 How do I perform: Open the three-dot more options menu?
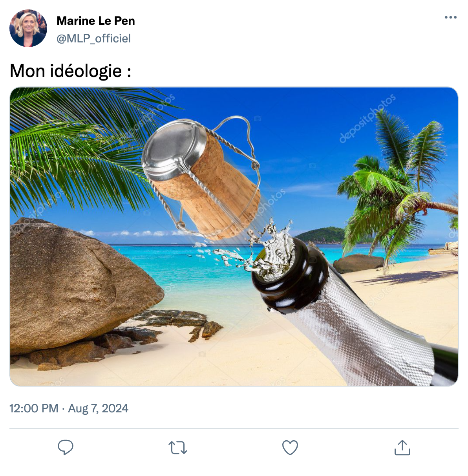coord(451,17)
